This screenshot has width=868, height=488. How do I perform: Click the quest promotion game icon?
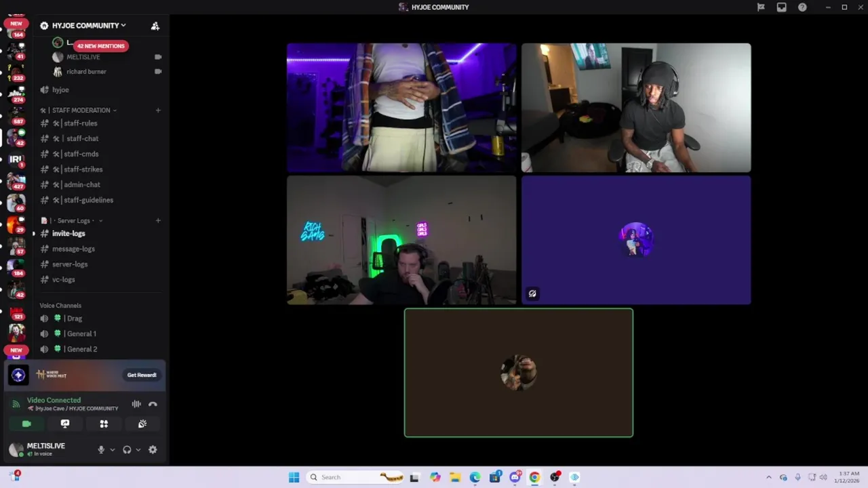click(x=18, y=375)
